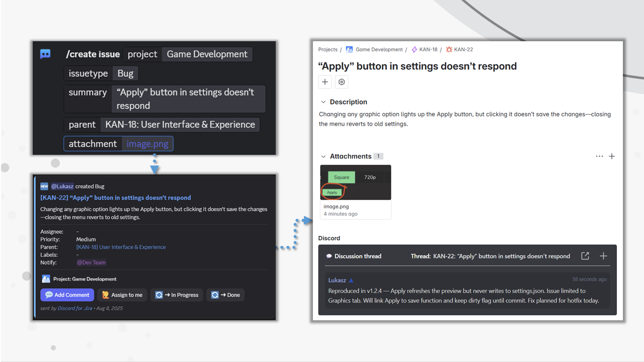Open the KAN-18 User Interface & Experience link
Image resolution: width=644 pixels, height=362 pixels.
point(121,247)
